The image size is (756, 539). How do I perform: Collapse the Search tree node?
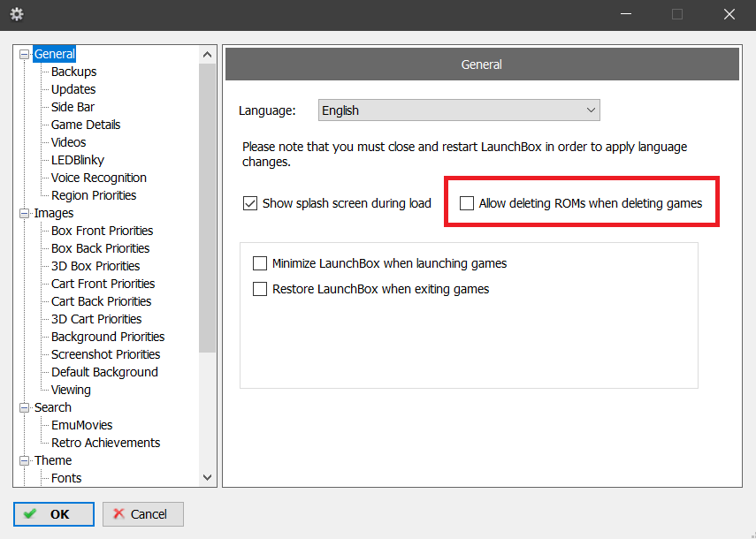pos(24,407)
